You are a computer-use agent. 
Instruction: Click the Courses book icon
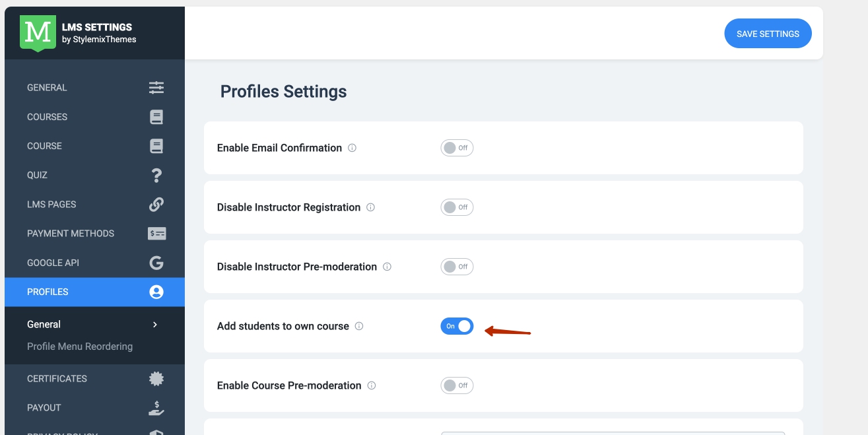(x=156, y=117)
